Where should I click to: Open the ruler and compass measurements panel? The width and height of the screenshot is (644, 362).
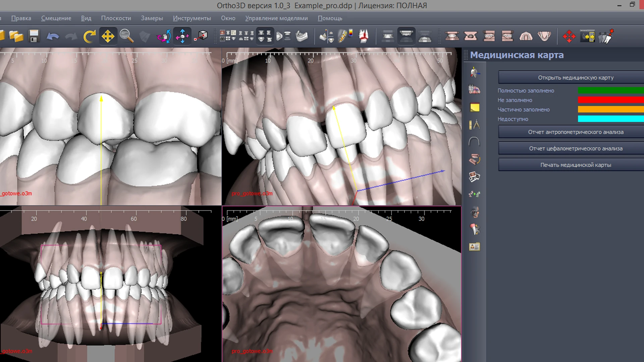(474, 125)
